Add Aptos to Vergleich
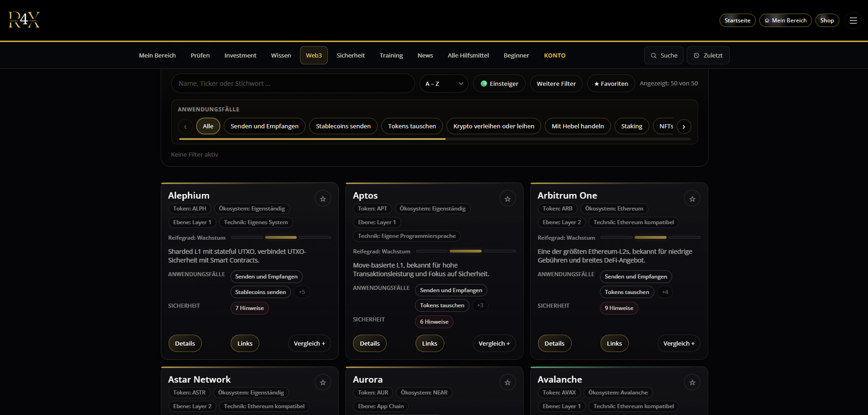This screenshot has height=415, width=868. (494, 343)
